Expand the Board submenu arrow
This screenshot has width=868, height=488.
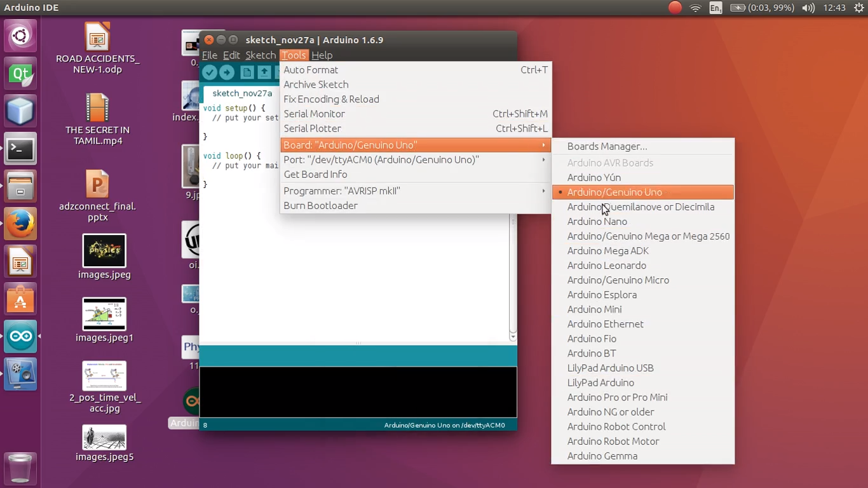click(x=543, y=145)
